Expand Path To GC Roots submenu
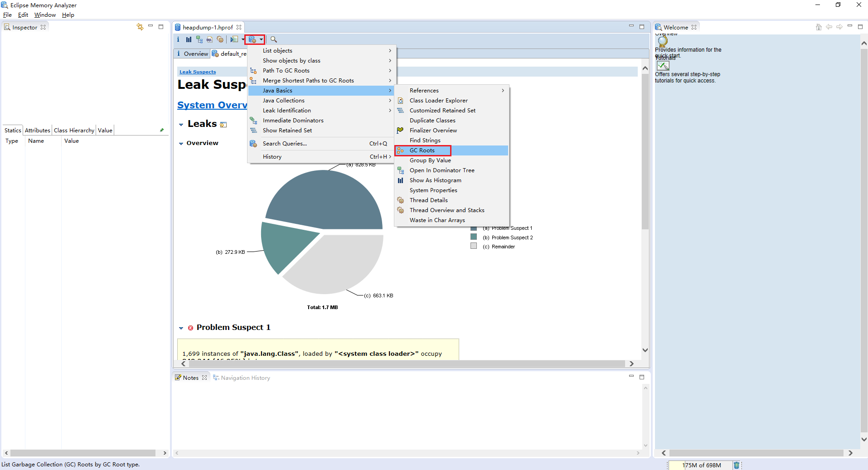868x470 pixels. coord(322,71)
